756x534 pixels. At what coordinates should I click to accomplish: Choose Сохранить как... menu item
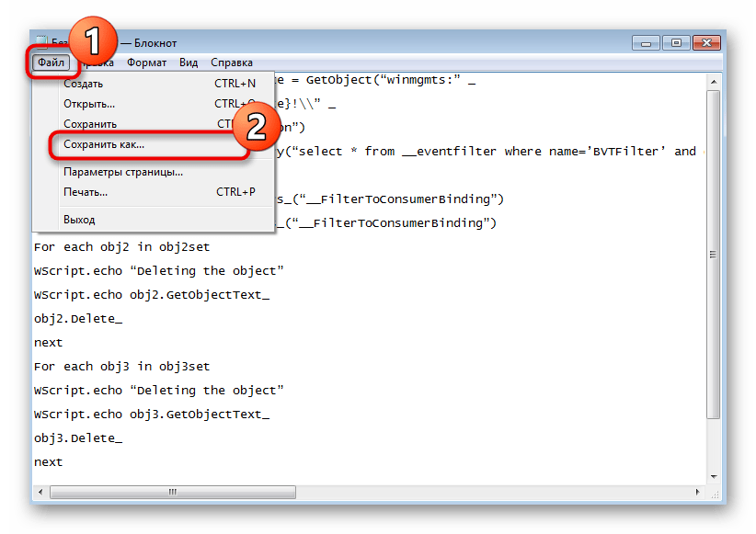(x=104, y=145)
